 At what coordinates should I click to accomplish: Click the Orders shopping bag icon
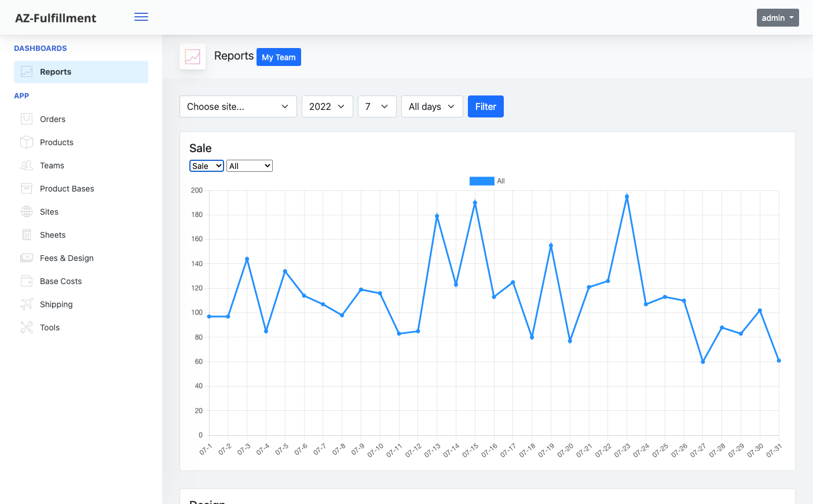(x=27, y=119)
